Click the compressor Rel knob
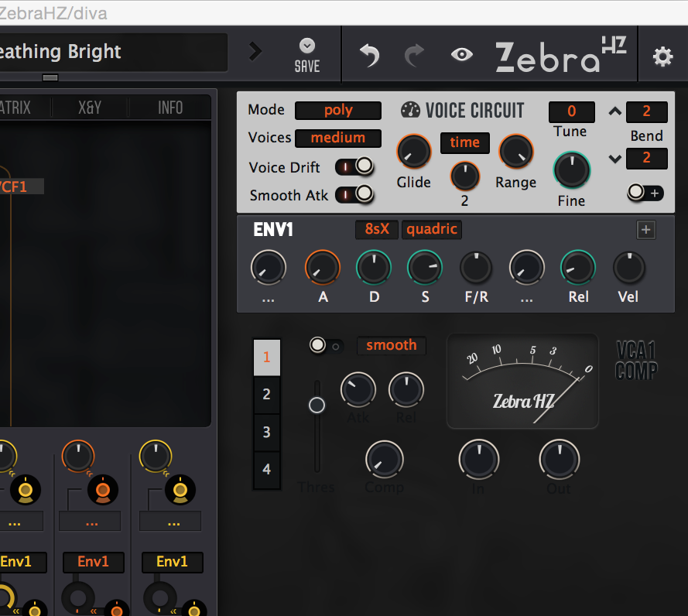 click(406, 390)
